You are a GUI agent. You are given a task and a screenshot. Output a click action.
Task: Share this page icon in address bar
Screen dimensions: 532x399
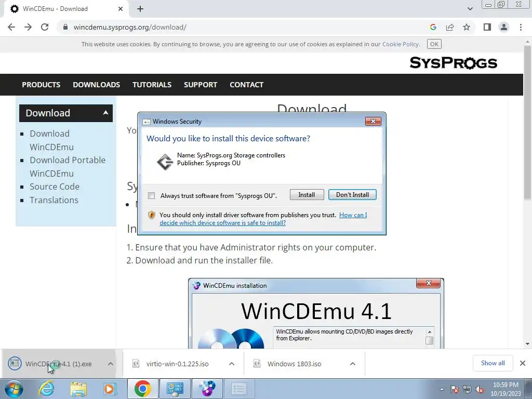tap(450, 27)
